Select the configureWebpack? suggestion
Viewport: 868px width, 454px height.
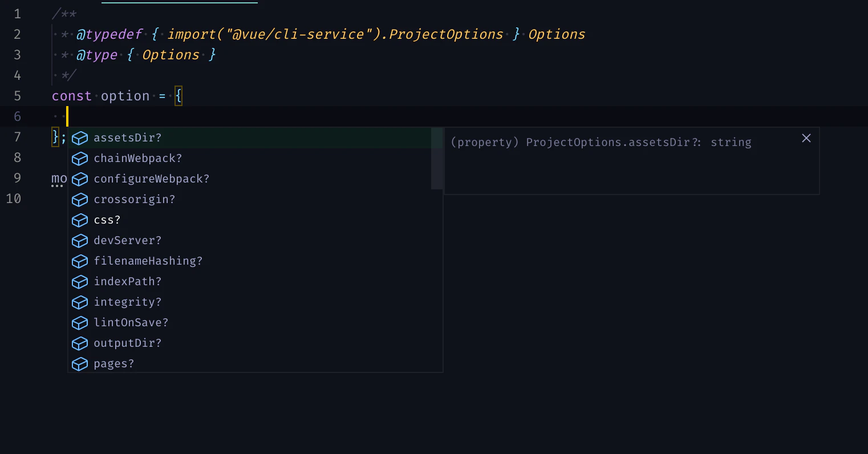(x=255, y=179)
